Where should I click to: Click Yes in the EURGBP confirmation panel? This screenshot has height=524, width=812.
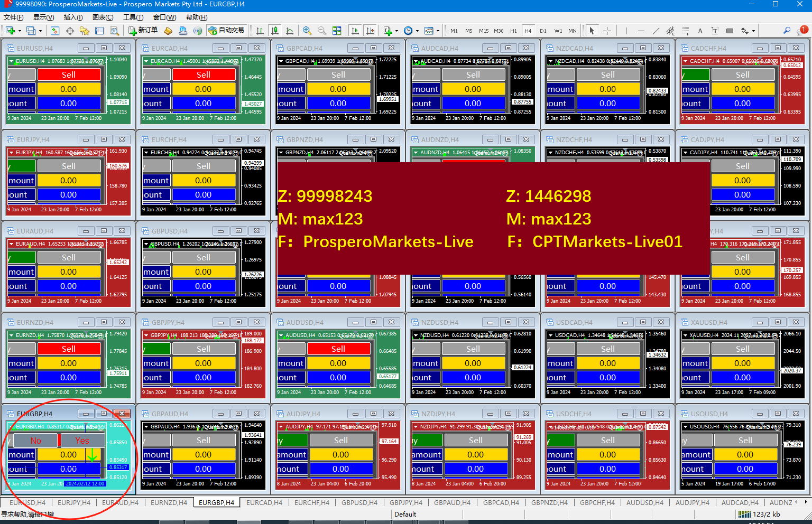pyautogui.click(x=82, y=441)
